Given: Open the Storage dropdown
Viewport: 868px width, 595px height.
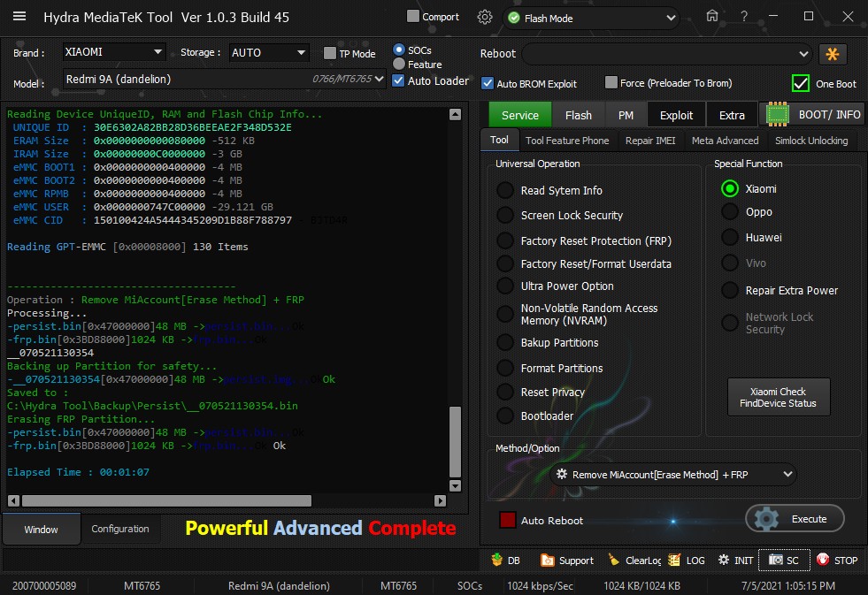Looking at the screenshot, I should [x=269, y=52].
